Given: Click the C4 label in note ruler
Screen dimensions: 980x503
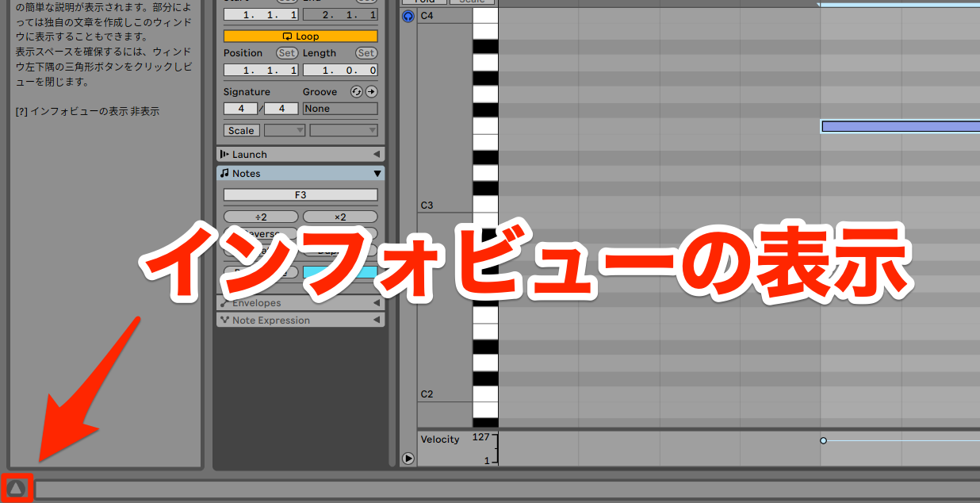Looking at the screenshot, I should click(427, 16).
